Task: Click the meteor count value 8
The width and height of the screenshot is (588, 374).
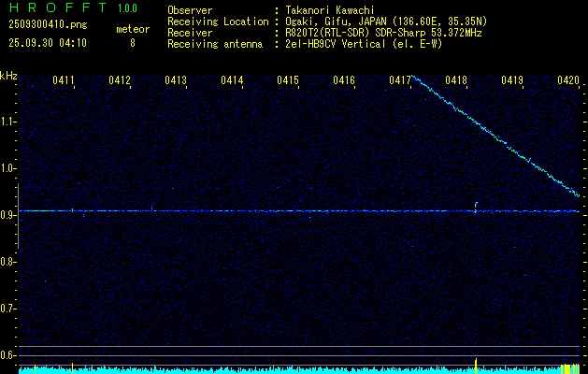Action: pyautogui.click(x=132, y=43)
